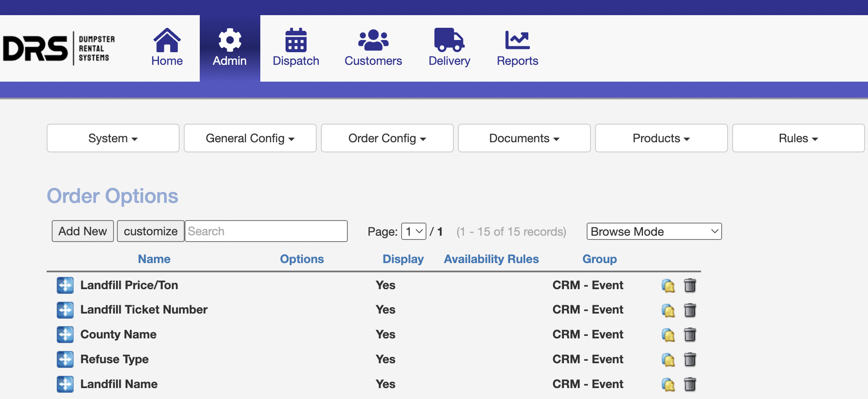
Task: Click the Home house icon
Action: click(167, 40)
